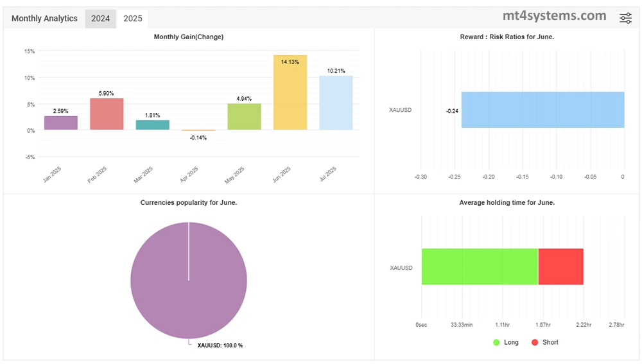Viewport: 642px width, 364px height.
Task: Select the 2025 tab
Action: click(133, 19)
